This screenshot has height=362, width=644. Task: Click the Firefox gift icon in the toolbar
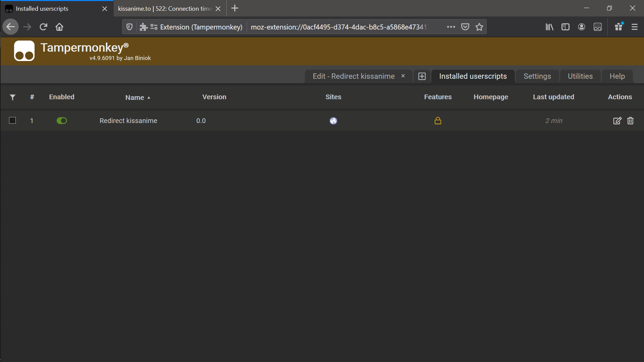[x=619, y=27]
